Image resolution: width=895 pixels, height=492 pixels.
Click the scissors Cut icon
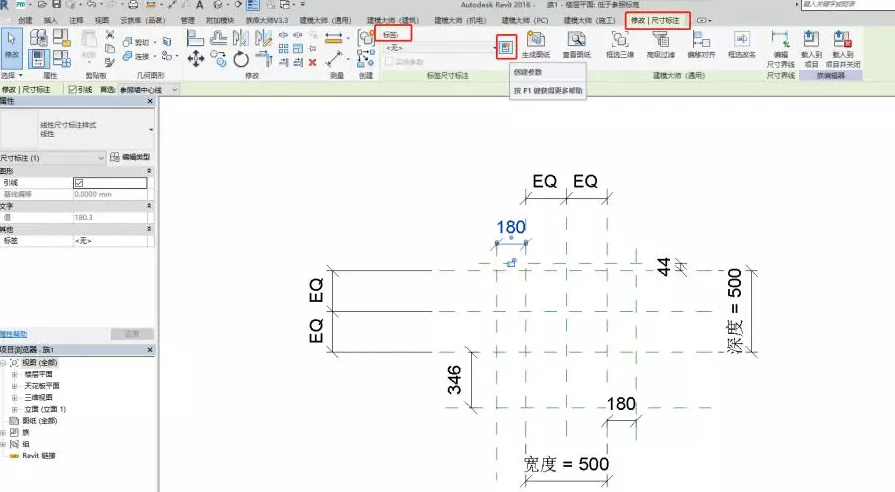point(110,35)
